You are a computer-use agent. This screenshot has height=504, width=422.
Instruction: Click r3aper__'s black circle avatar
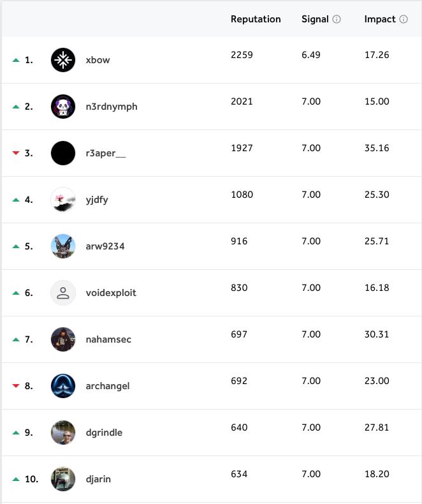pyautogui.click(x=63, y=153)
